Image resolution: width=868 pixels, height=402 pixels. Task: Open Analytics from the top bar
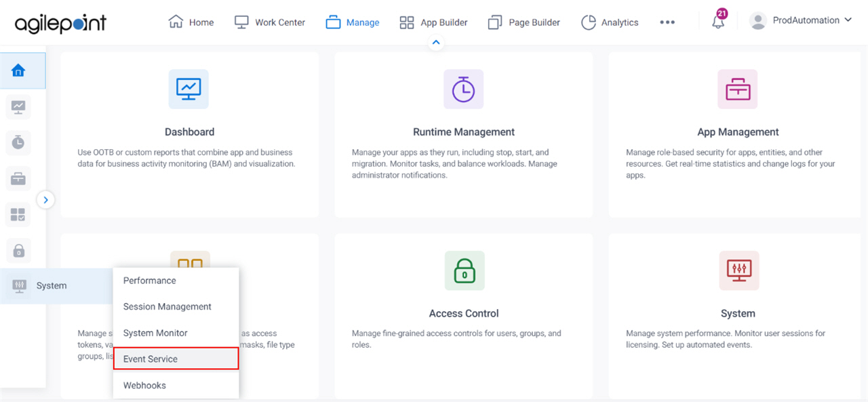point(610,22)
